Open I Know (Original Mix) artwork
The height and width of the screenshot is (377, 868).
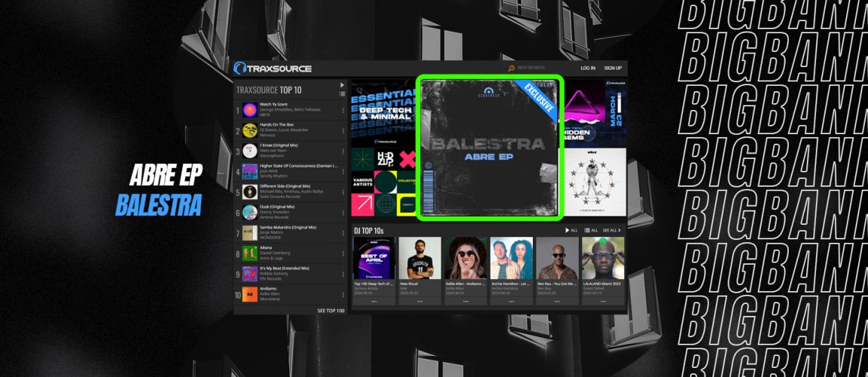point(250,151)
